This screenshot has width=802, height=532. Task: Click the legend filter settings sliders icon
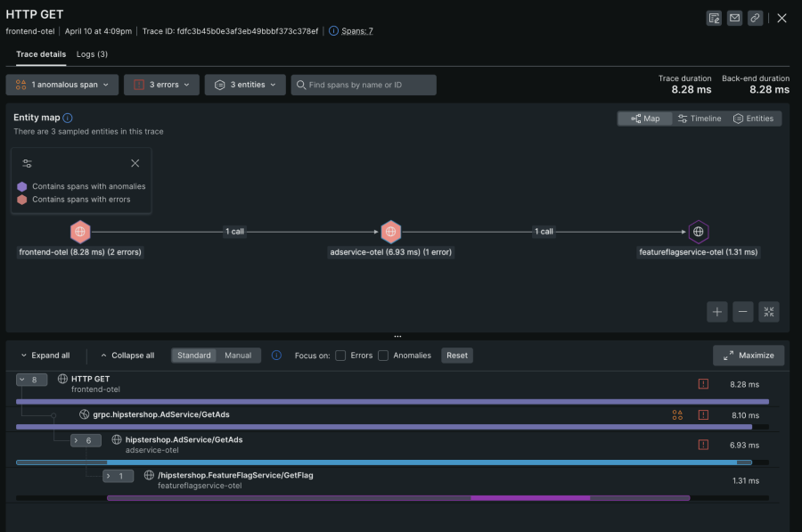[x=27, y=163]
